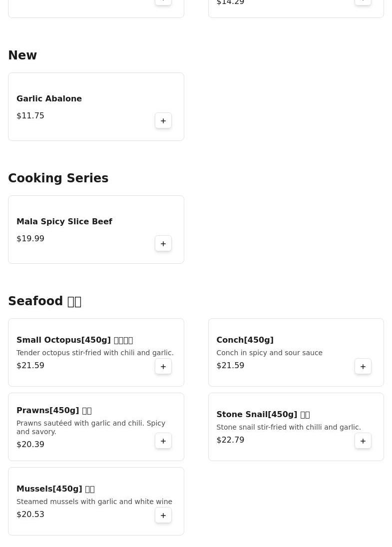Click the Conch[450g] item name
This screenshot has width=392, height=547.
[x=245, y=340]
